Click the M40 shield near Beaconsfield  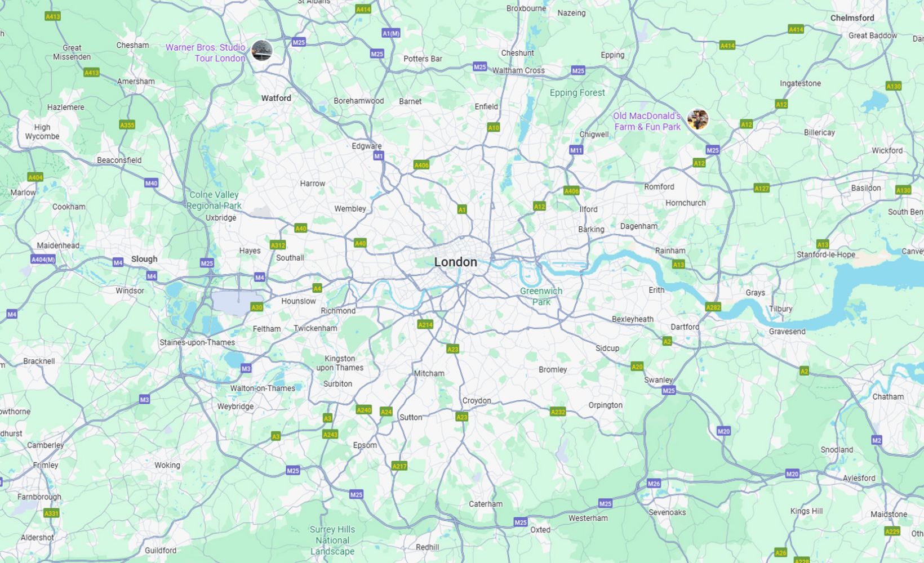coord(151,183)
